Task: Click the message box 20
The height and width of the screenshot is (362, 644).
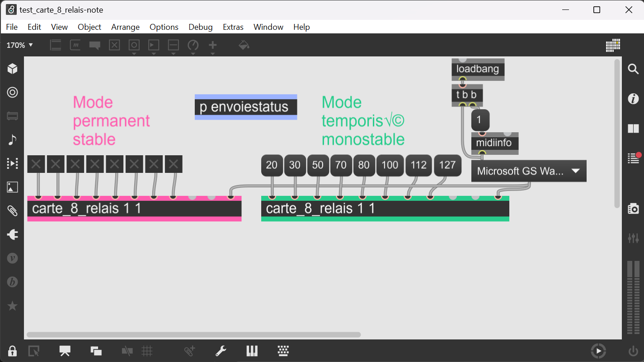Action: [x=272, y=165]
